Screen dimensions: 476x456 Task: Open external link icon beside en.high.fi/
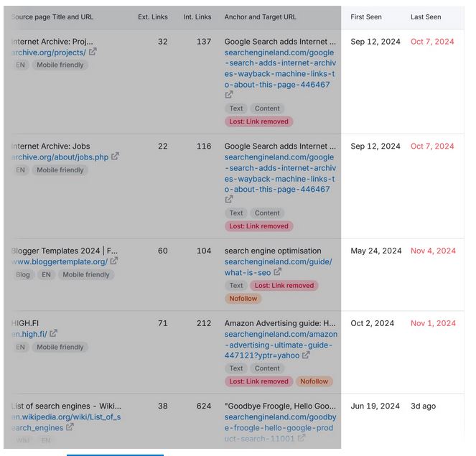(53, 333)
